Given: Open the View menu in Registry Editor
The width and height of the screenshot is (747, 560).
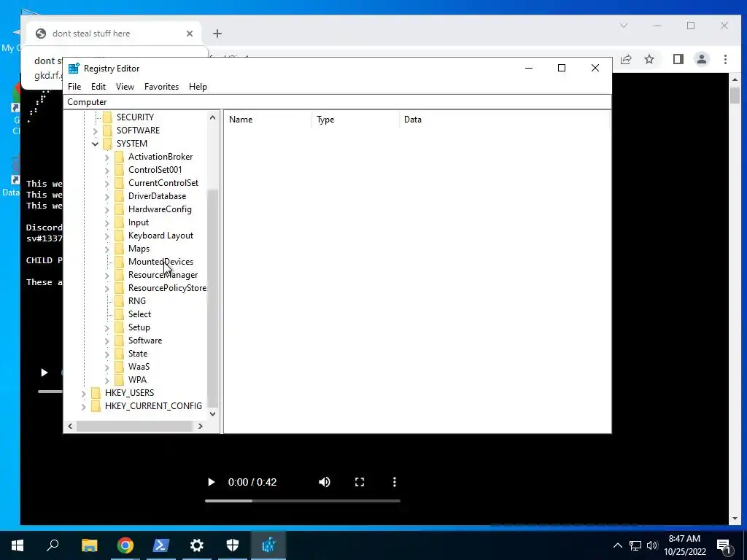Looking at the screenshot, I should 125,87.
